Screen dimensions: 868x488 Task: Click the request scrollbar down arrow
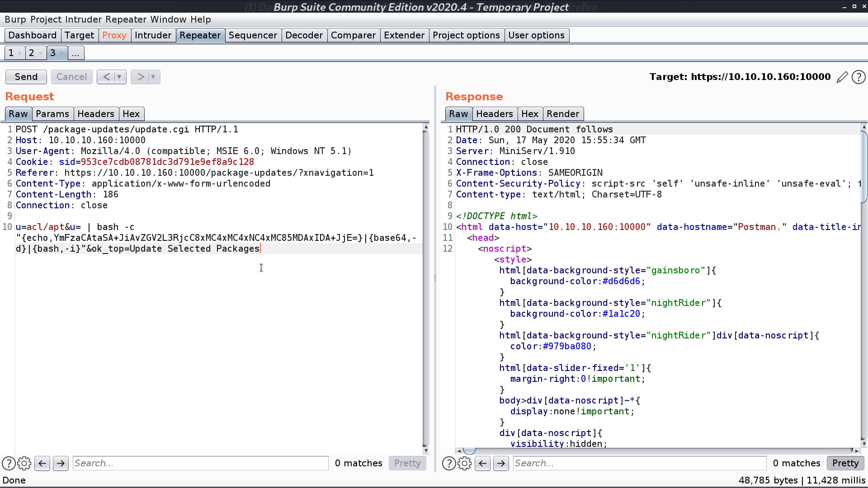426,450
